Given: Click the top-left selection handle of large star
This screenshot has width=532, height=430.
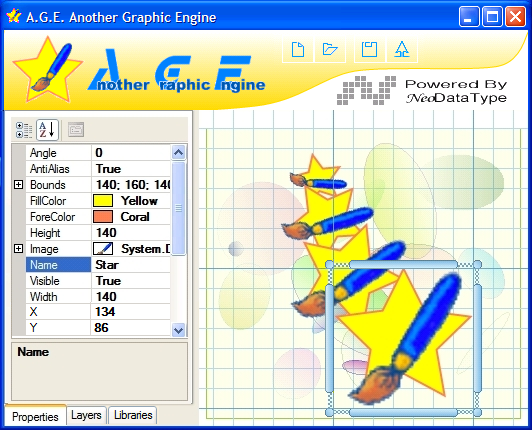Looking at the screenshot, I should pyautogui.click(x=329, y=264).
